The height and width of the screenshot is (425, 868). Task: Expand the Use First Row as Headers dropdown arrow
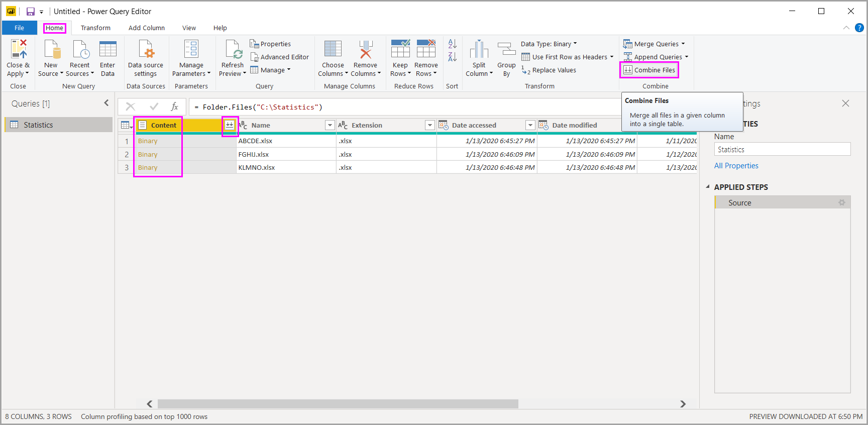point(611,57)
